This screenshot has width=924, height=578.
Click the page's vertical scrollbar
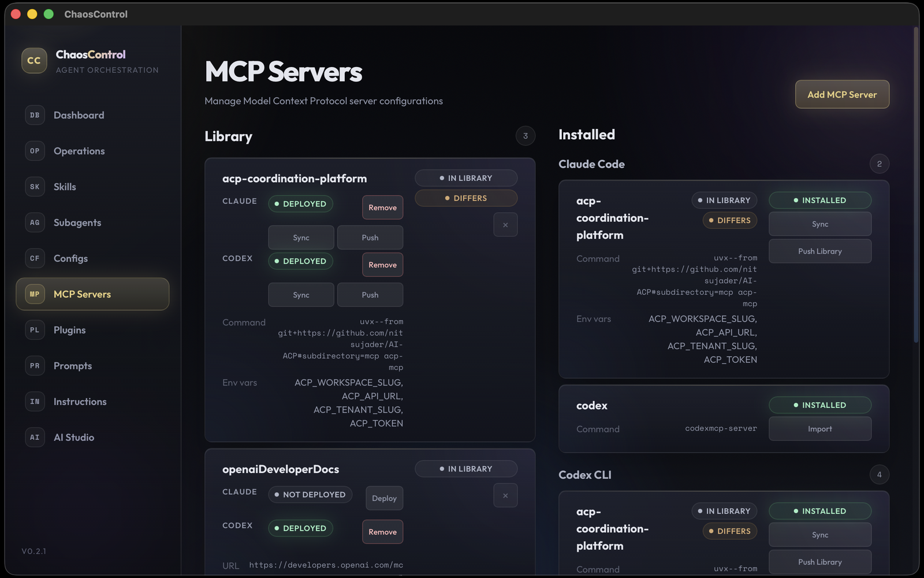coord(916,185)
